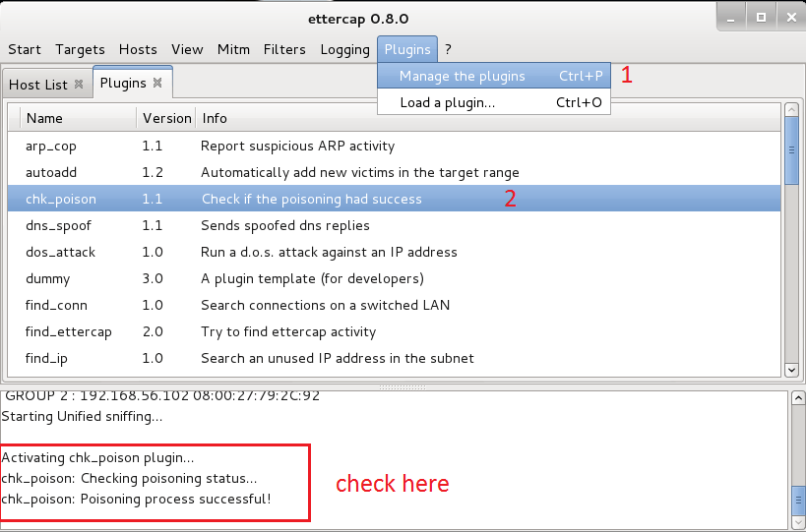
Task: Click 'Poisoning process successful!' log line
Action: tap(136, 499)
